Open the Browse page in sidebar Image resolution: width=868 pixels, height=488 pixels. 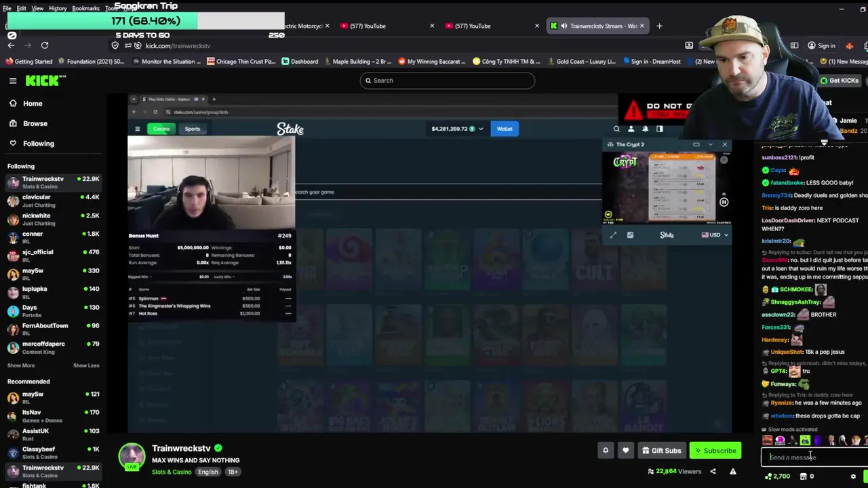(x=35, y=123)
